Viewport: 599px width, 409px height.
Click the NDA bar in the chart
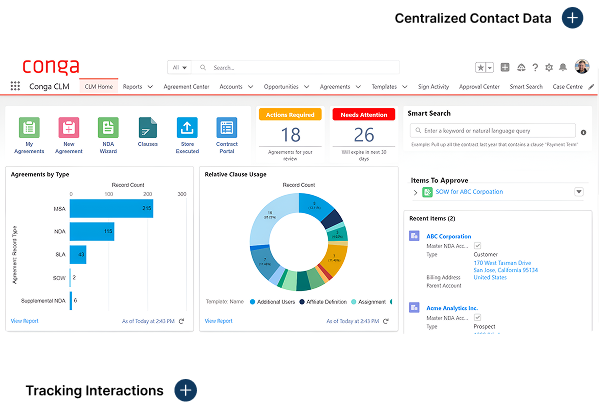[92, 231]
